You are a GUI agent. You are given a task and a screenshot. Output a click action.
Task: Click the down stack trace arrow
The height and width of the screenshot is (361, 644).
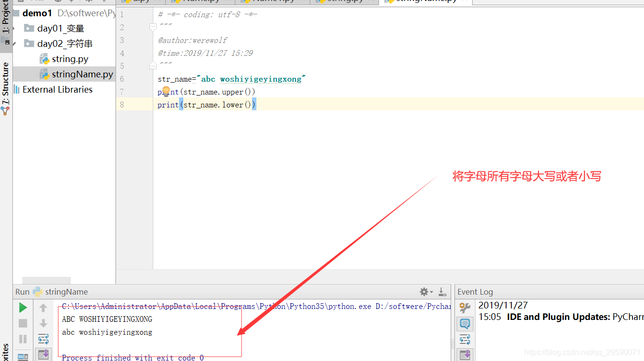point(43,323)
